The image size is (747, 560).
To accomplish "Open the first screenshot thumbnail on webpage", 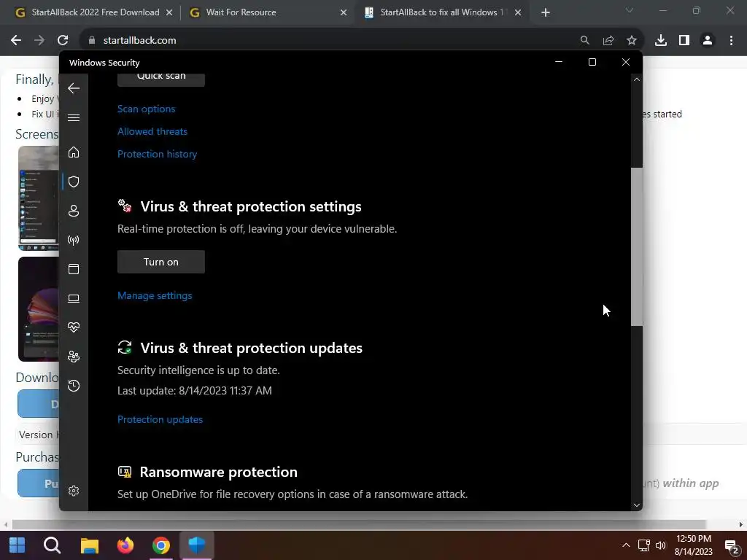I will pyautogui.click(x=39, y=198).
